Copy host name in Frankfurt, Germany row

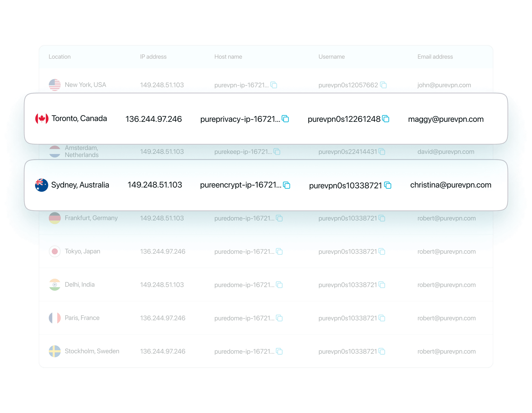coord(279,218)
